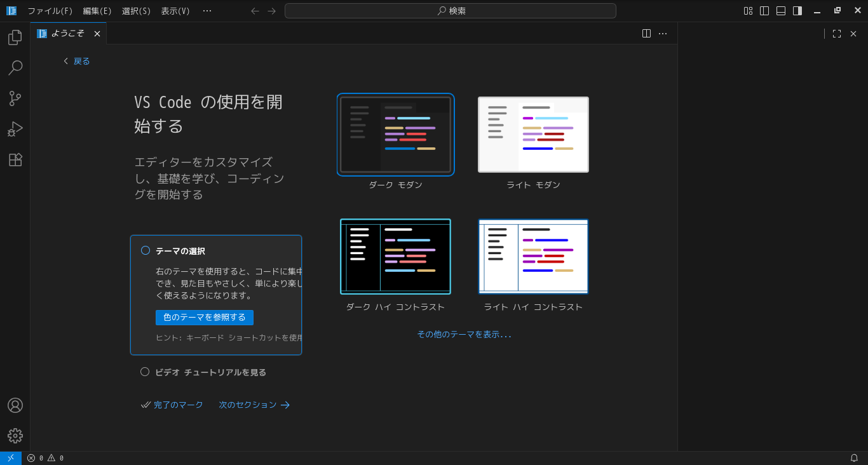Viewport: 868px width, 465px height.
Task: Click the notifications bell in status bar
Action: (x=854, y=458)
